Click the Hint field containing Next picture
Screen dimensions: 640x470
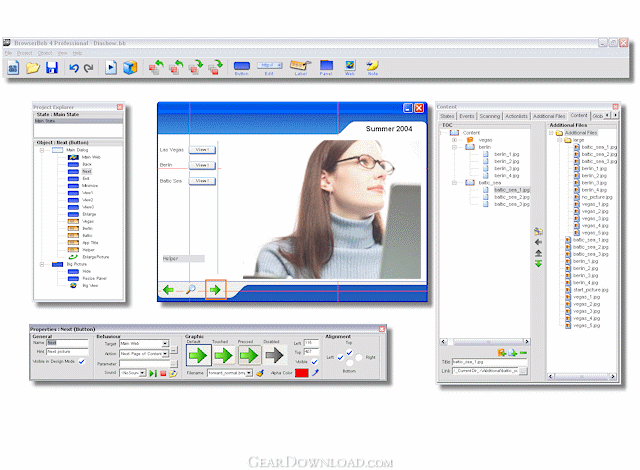(67, 351)
